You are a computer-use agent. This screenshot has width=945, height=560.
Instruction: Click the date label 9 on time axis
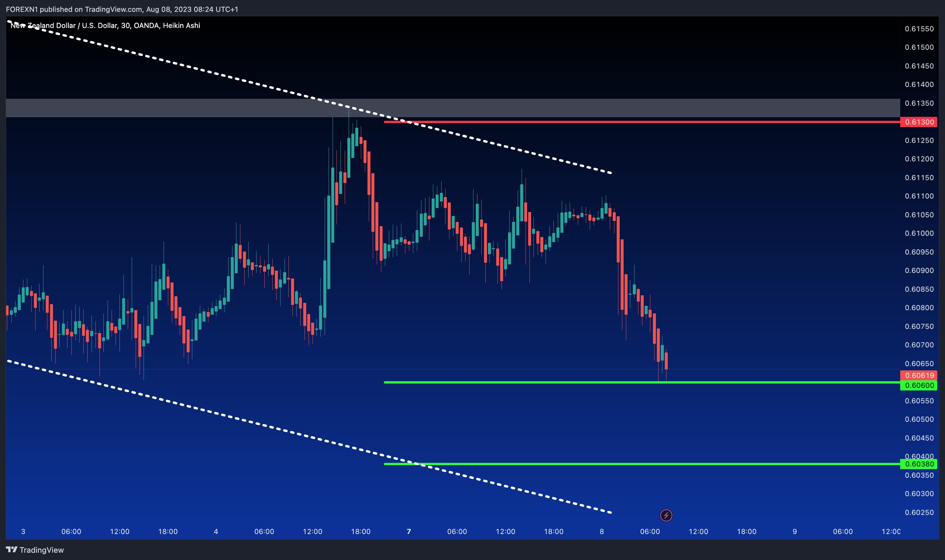[795, 531]
